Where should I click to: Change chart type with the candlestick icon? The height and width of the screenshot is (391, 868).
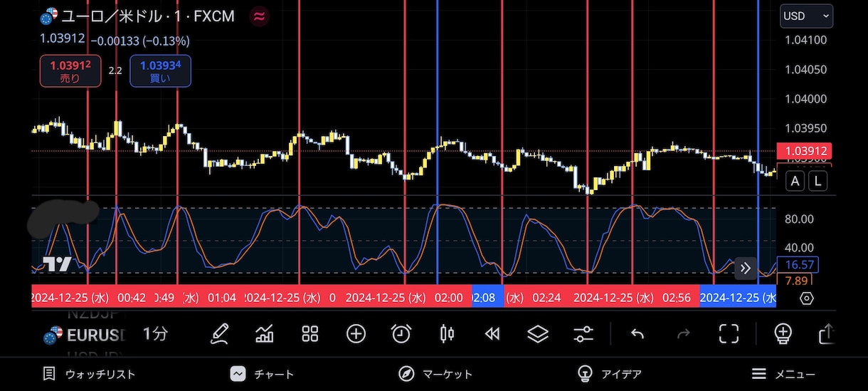447,333
